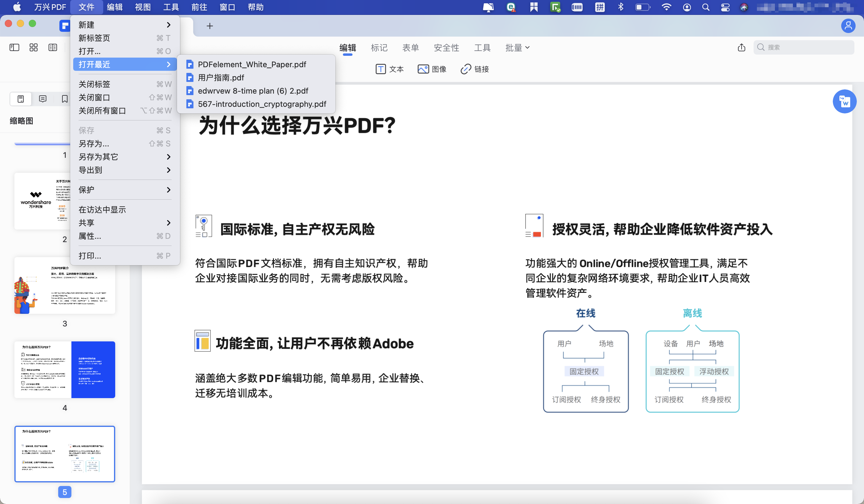Select the 文本 text editing tool
Viewport: 864px width, 504px height.
(x=390, y=69)
